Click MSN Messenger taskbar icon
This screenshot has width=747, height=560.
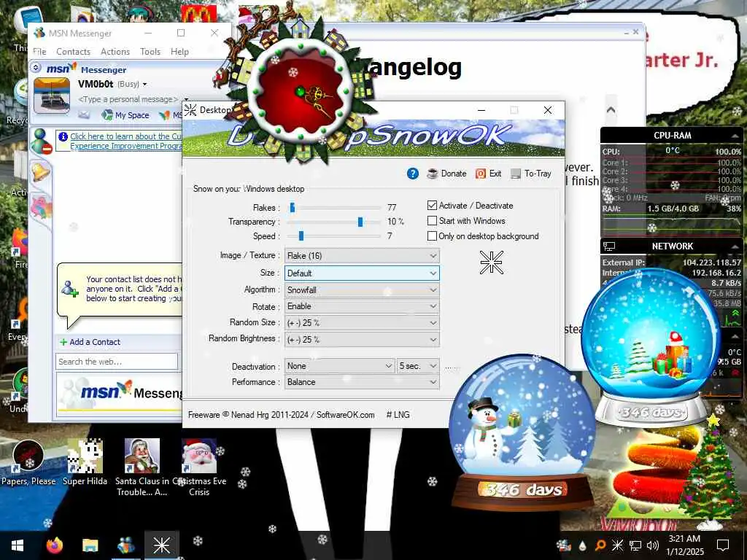pos(126,545)
